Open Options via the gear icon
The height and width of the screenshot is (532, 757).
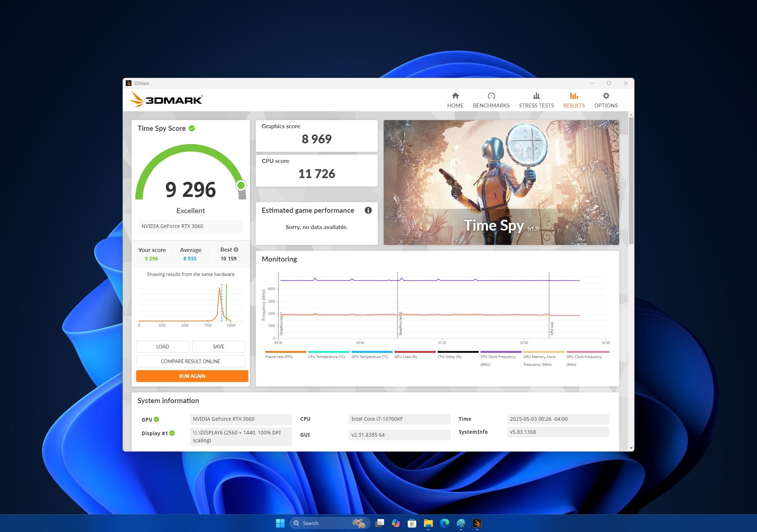(x=605, y=99)
